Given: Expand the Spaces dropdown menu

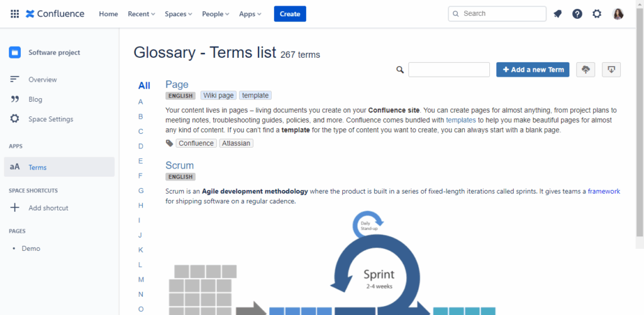Looking at the screenshot, I should tap(179, 14).
